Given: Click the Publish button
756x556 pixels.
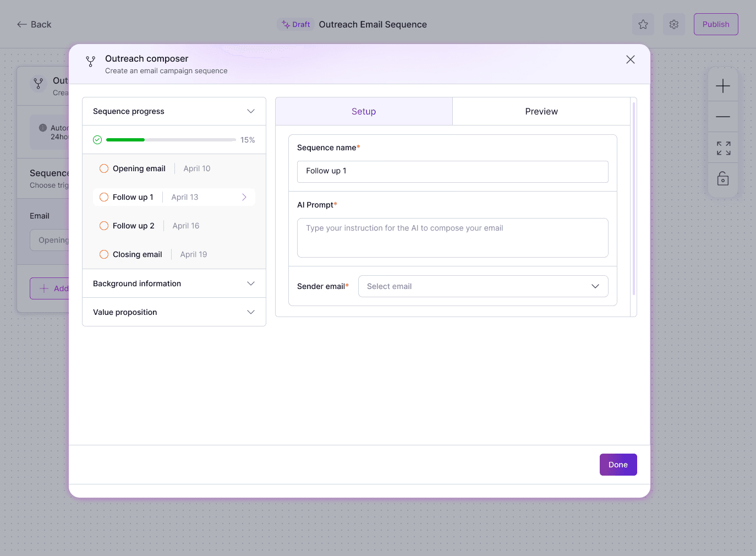Looking at the screenshot, I should 716,24.
